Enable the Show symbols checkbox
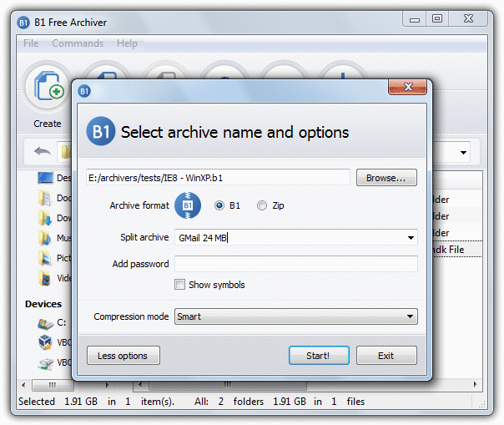 click(180, 285)
